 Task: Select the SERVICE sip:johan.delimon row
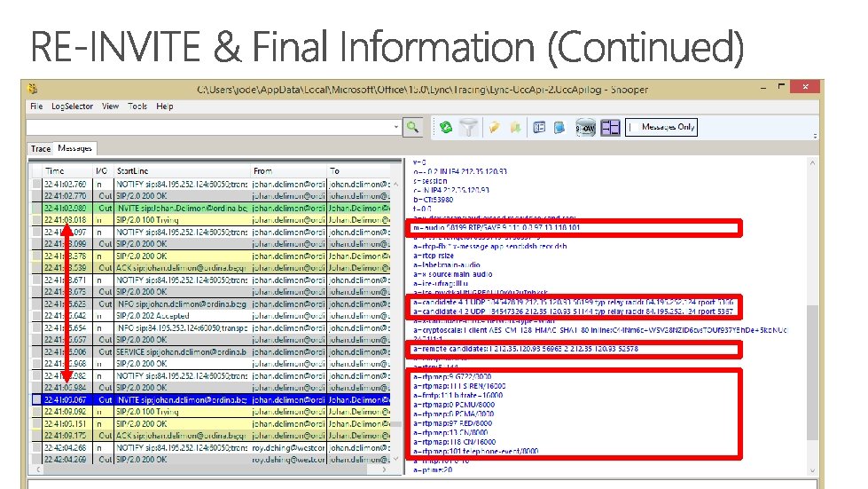coord(211,351)
